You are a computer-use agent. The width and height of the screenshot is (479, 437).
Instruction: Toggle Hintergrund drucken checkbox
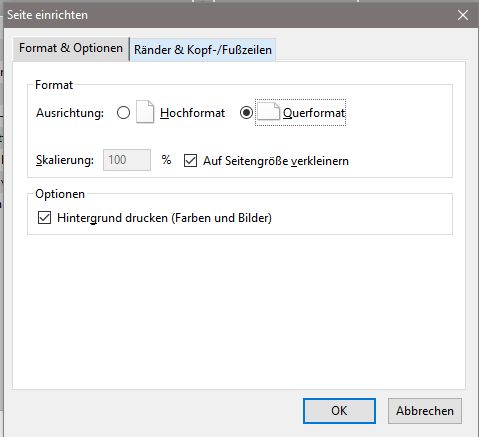point(44,218)
